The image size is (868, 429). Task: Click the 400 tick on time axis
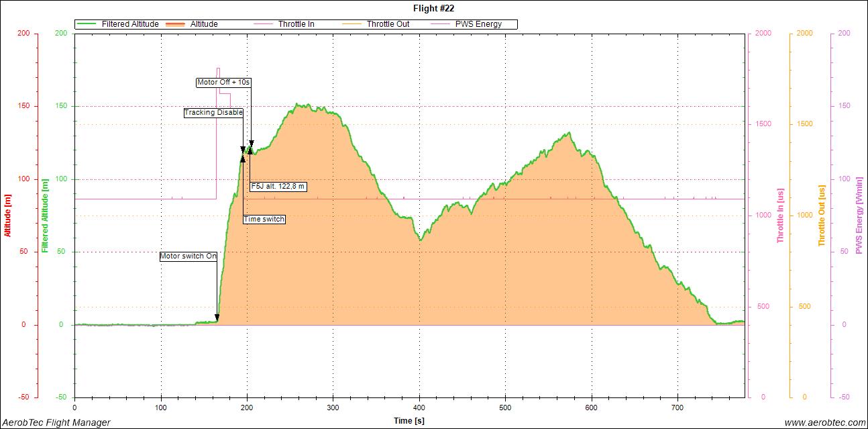[420, 408]
